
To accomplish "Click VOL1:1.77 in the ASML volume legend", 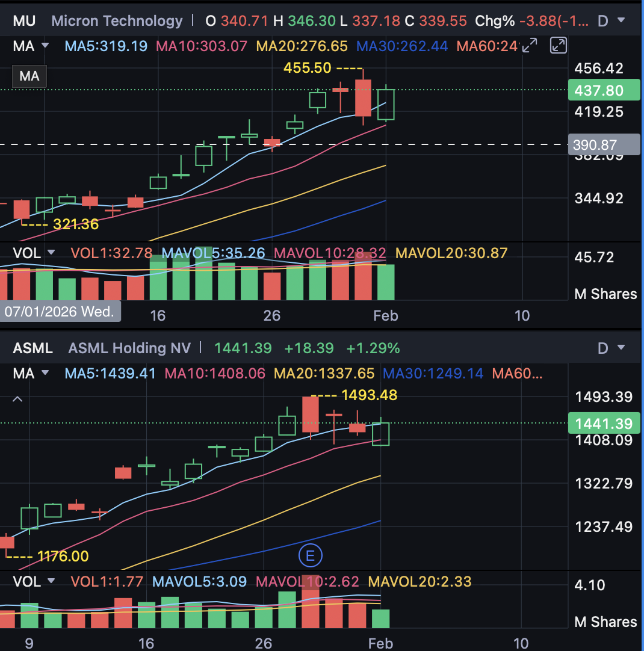I will click(107, 581).
